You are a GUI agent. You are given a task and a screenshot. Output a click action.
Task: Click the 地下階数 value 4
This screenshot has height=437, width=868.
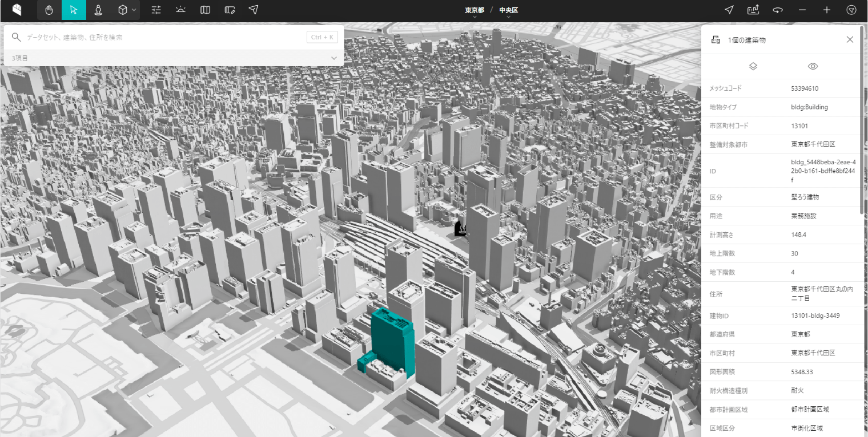[793, 272]
